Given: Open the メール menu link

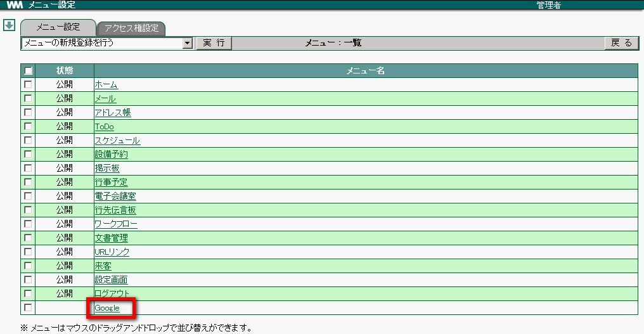Looking at the screenshot, I should [105, 99].
